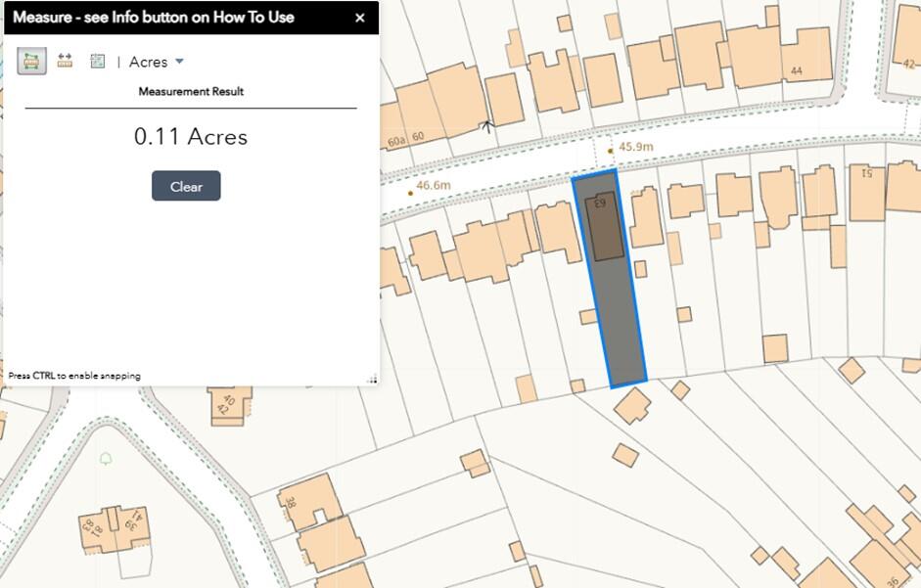921x588 pixels.
Task: Click the 45.9m spot height marker
Action: click(x=611, y=151)
